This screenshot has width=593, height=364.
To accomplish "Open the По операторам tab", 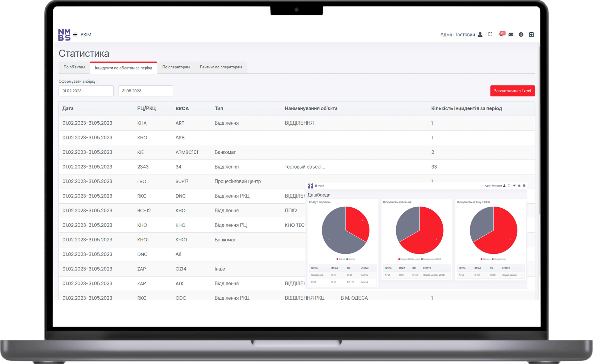I will (x=176, y=67).
